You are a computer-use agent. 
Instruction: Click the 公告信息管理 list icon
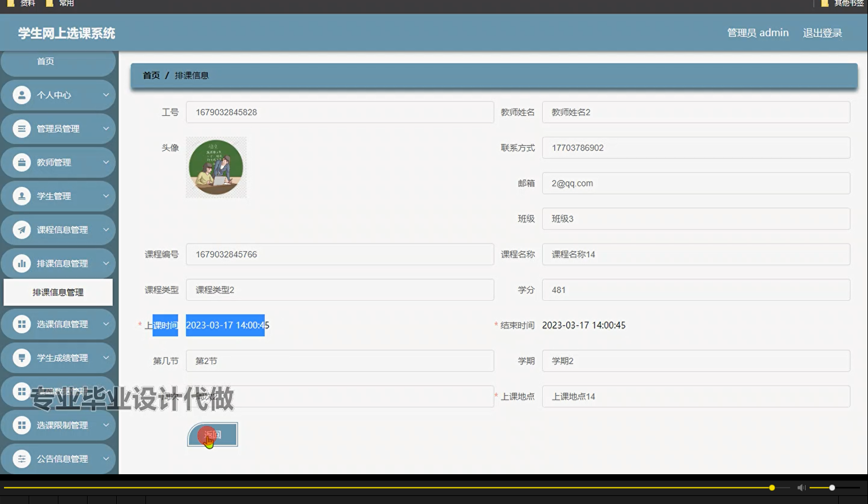[21, 458]
